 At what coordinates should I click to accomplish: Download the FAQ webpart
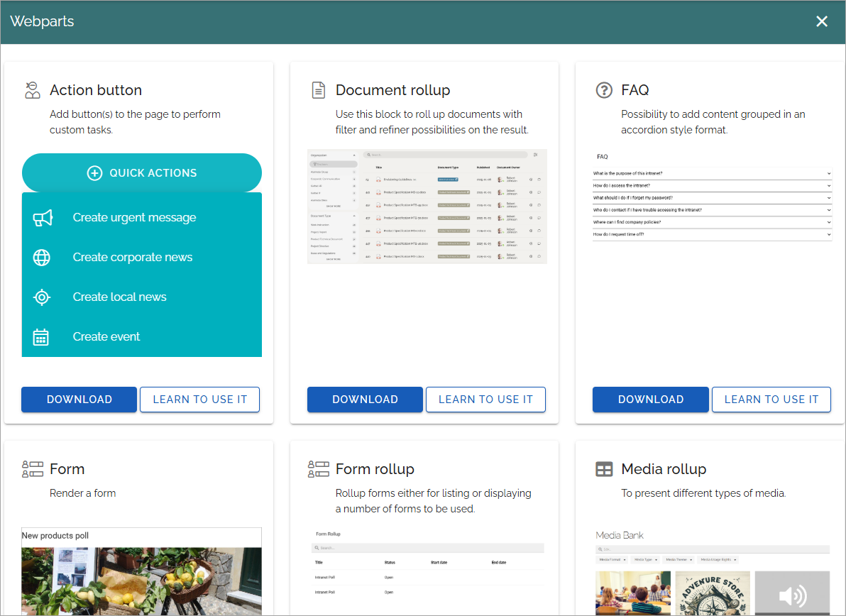[x=651, y=400]
